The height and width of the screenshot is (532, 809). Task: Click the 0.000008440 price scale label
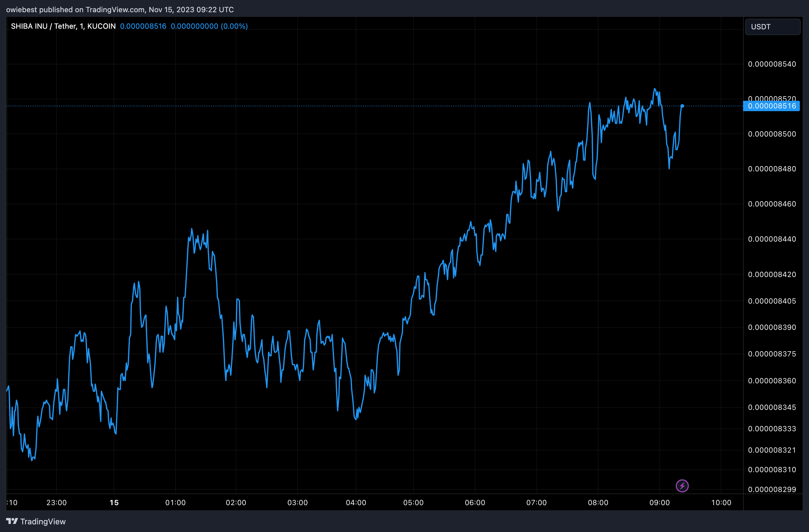(772, 239)
